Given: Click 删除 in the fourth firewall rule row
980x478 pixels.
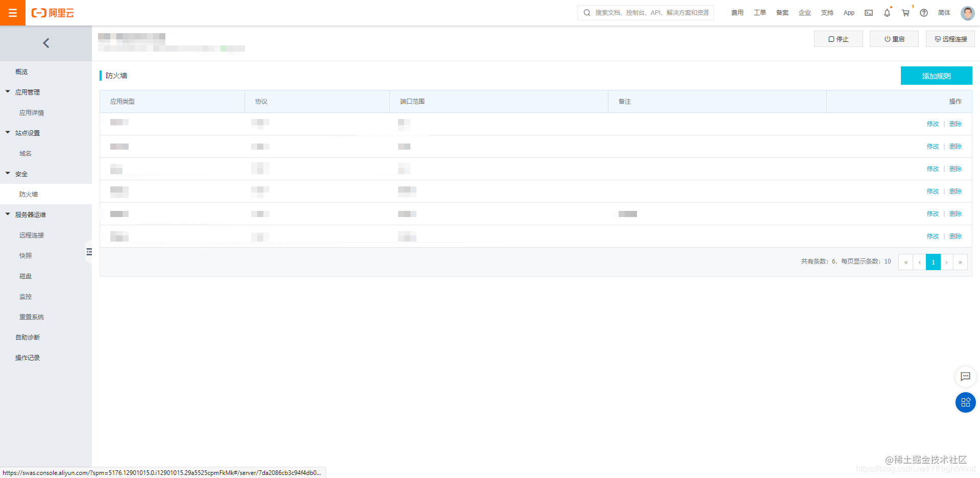Looking at the screenshot, I should [x=955, y=192].
